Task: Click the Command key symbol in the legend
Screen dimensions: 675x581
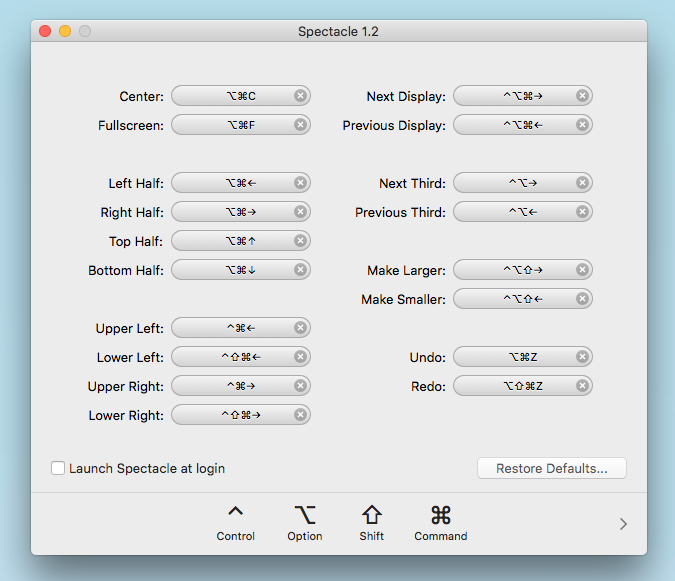Action: 441,515
